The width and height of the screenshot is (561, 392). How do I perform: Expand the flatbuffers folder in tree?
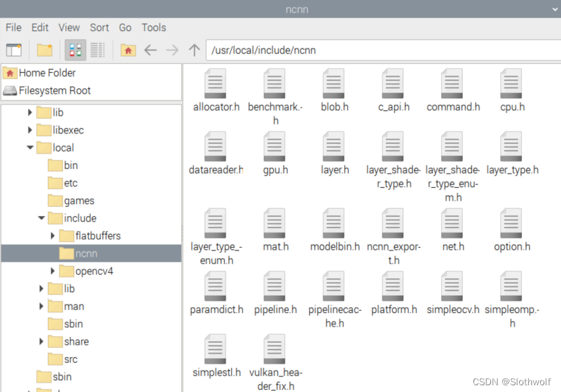[53, 235]
